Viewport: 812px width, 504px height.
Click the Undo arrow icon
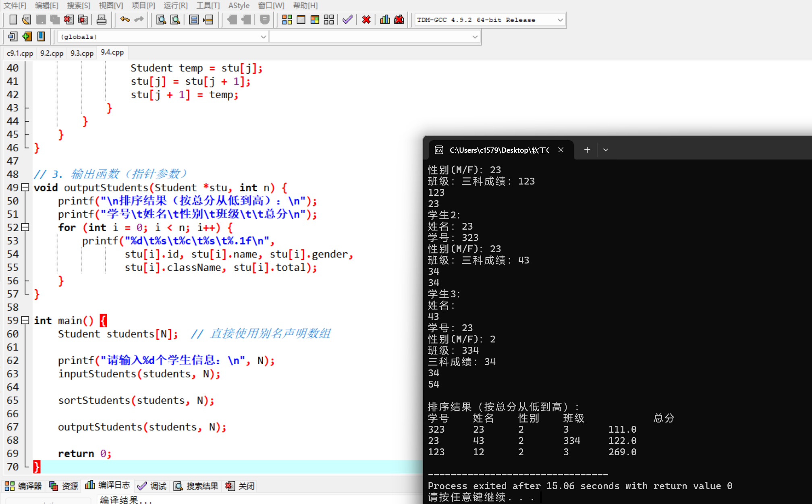click(125, 20)
